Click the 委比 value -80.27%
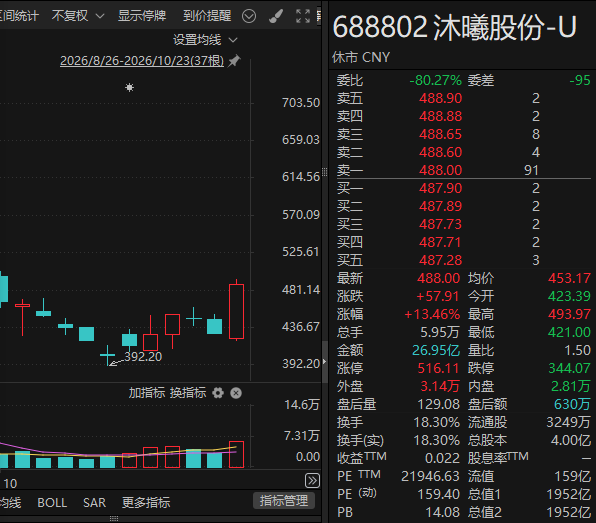 click(x=436, y=81)
